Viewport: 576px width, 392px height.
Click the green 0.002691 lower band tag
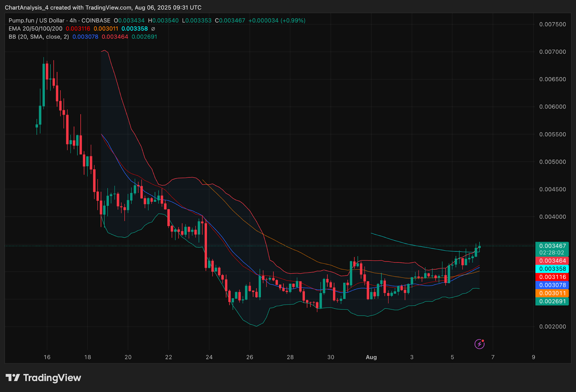(x=552, y=301)
